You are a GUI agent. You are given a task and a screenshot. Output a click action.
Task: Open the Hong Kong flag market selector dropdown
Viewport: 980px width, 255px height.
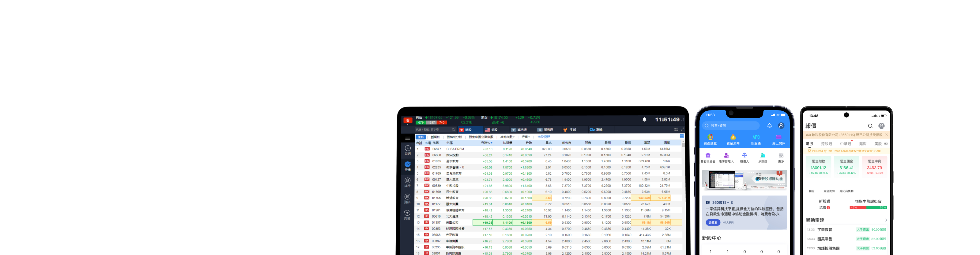(407, 121)
